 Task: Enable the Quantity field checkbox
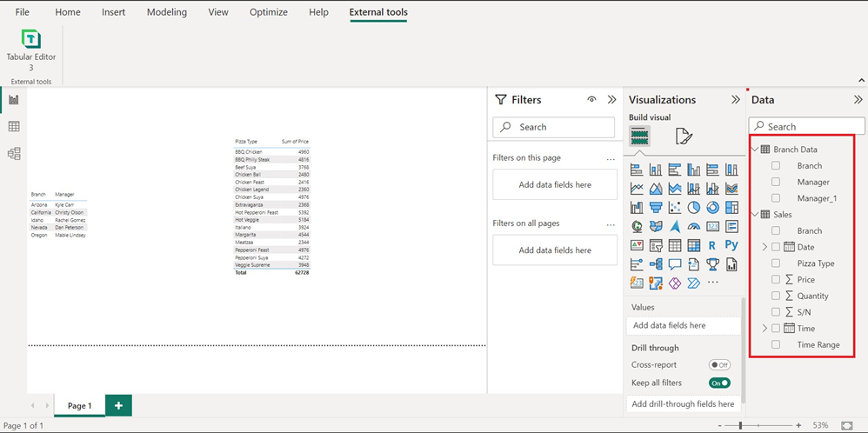click(776, 296)
